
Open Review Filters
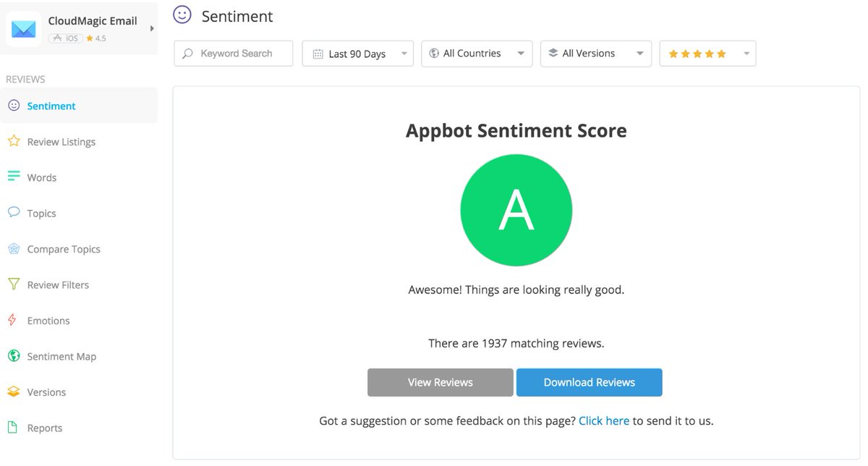tap(58, 285)
